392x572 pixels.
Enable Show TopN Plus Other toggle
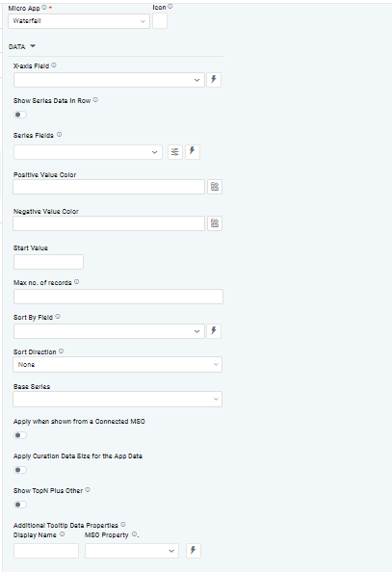(x=20, y=505)
